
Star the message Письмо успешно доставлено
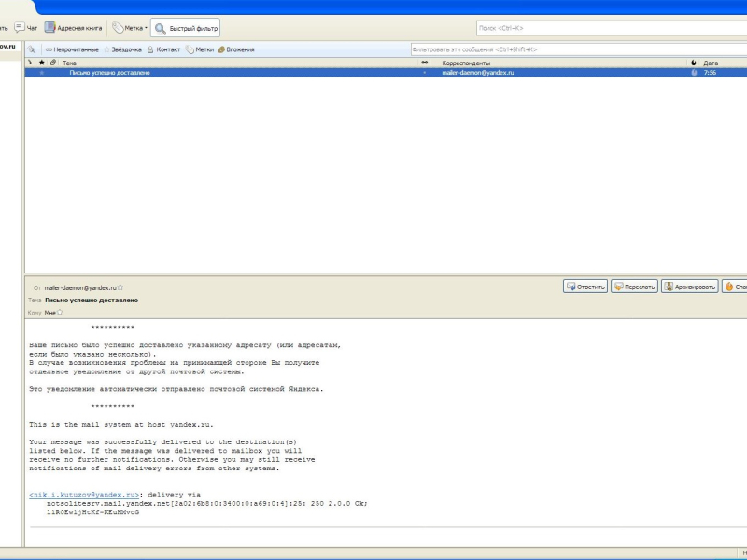coord(41,73)
